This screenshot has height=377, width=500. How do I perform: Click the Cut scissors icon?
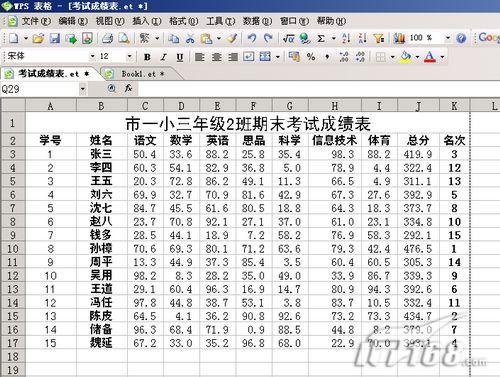[x=190, y=39]
